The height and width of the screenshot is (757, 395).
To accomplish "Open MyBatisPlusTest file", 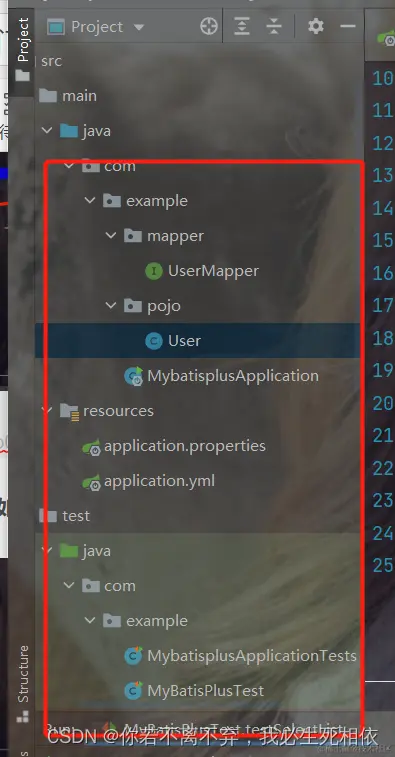I will 206,691.
